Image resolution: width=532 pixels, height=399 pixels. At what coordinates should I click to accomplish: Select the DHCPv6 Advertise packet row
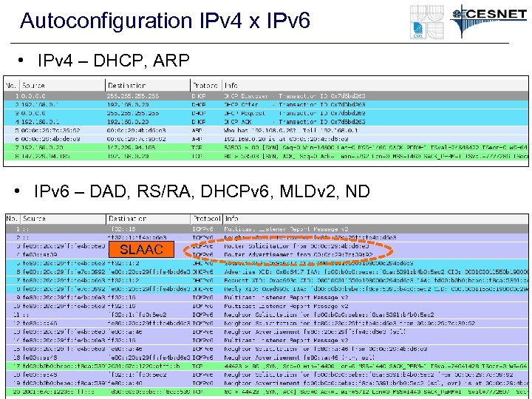267,272
